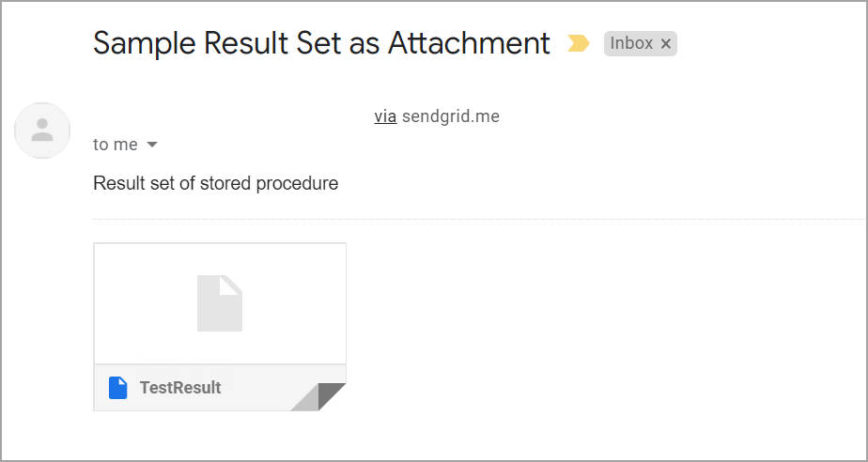Open the TestResult attachment filename
The width and height of the screenshot is (868, 462).
click(180, 388)
